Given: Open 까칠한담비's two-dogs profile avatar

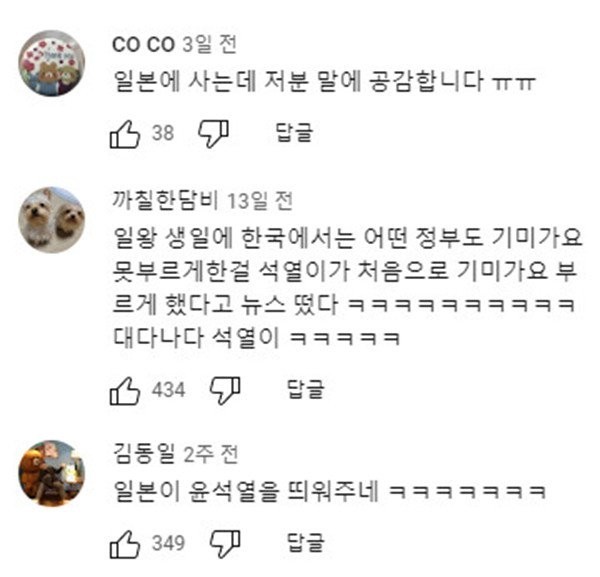Looking at the screenshot, I should click(52, 220).
